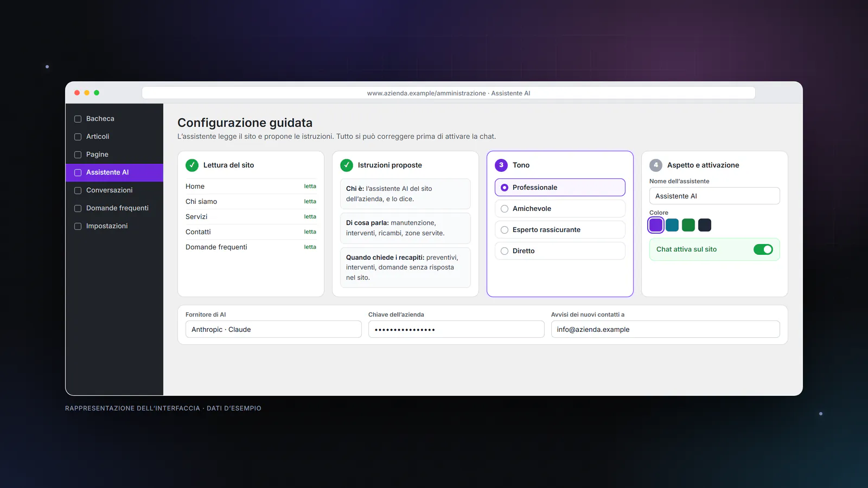Choose the purple assistant color
This screenshot has width=868, height=488.
pos(656,225)
